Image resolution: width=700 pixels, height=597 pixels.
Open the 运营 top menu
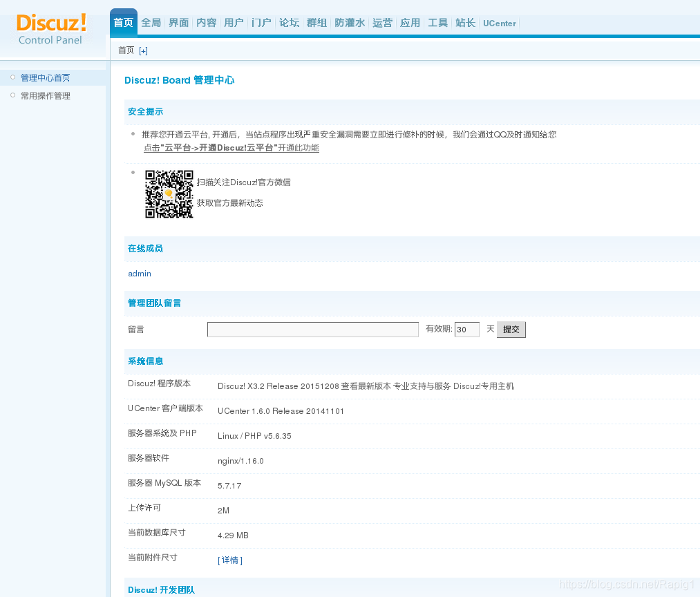pyautogui.click(x=383, y=23)
